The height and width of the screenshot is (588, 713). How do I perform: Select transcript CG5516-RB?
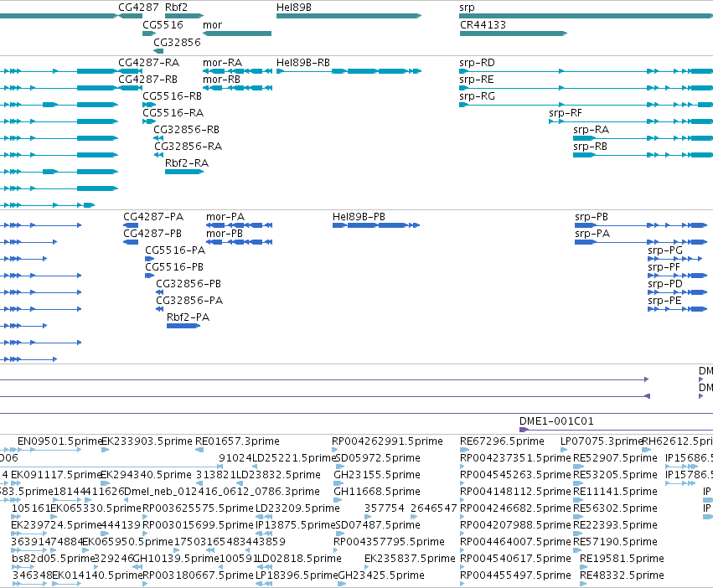[149, 105]
